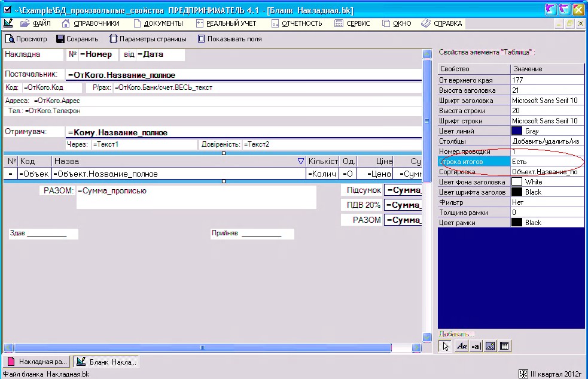Click the Цвет шрифта заголов Black swatch
The image size is (588, 379).
pyautogui.click(x=516, y=192)
